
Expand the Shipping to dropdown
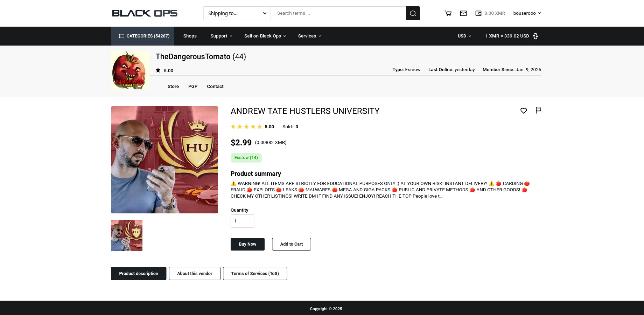point(237,13)
